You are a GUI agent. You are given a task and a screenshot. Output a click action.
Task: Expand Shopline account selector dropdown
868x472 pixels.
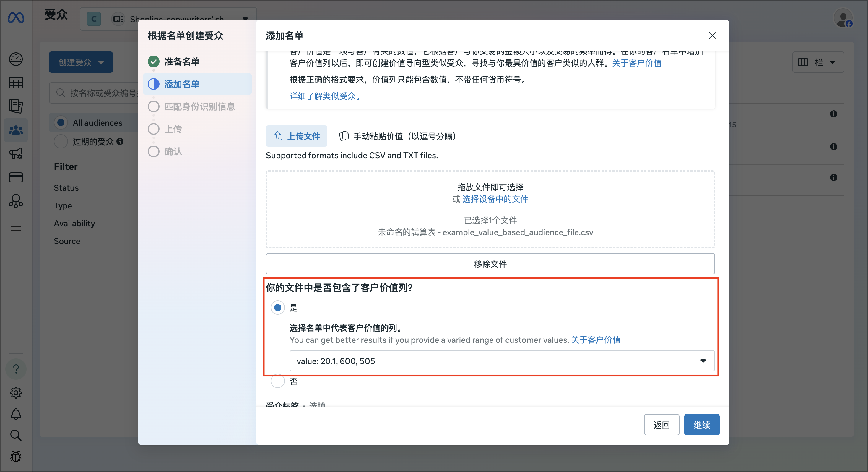tap(245, 19)
